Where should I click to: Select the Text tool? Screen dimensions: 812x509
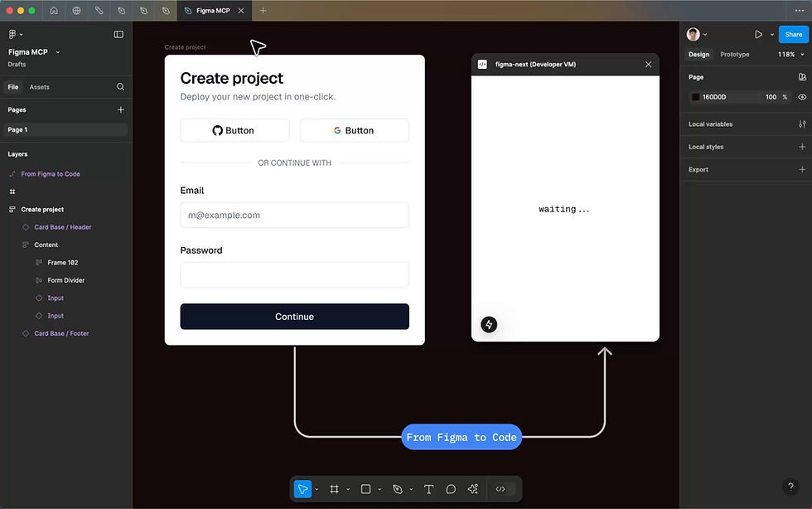pyautogui.click(x=429, y=489)
